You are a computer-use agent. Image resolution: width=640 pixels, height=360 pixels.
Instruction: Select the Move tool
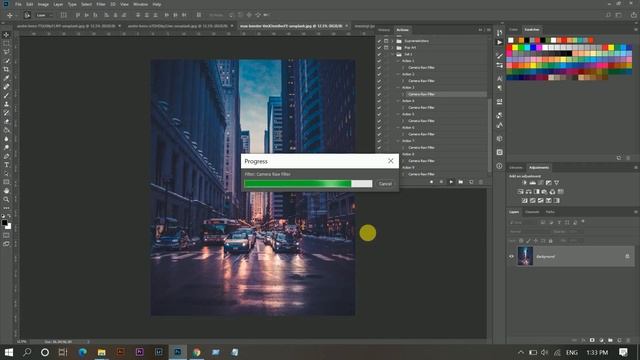[6, 35]
